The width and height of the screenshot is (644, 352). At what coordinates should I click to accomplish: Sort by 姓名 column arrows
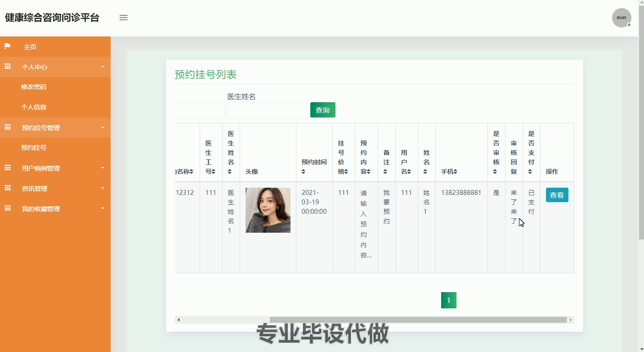(425, 171)
